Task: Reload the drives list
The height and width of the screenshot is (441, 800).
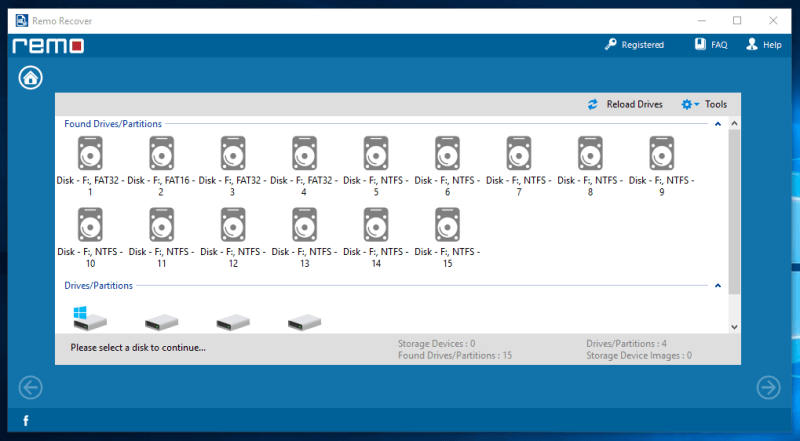Action: coord(625,104)
